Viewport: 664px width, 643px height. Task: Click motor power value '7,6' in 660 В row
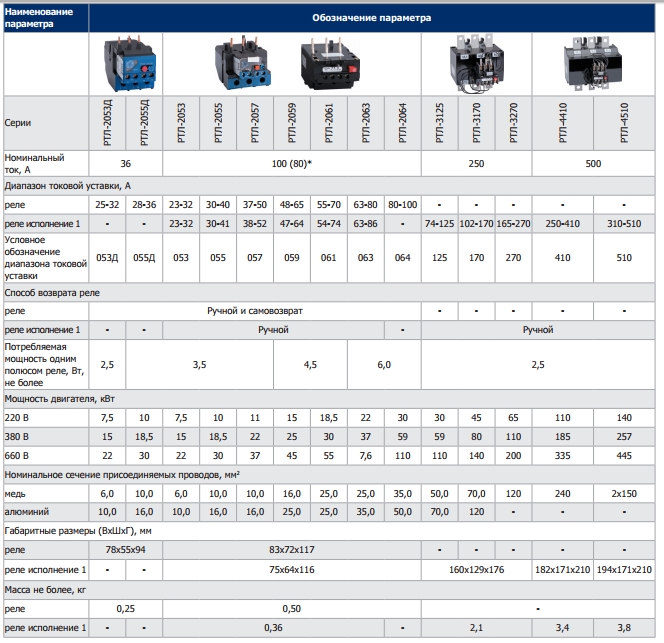click(366, 456)
